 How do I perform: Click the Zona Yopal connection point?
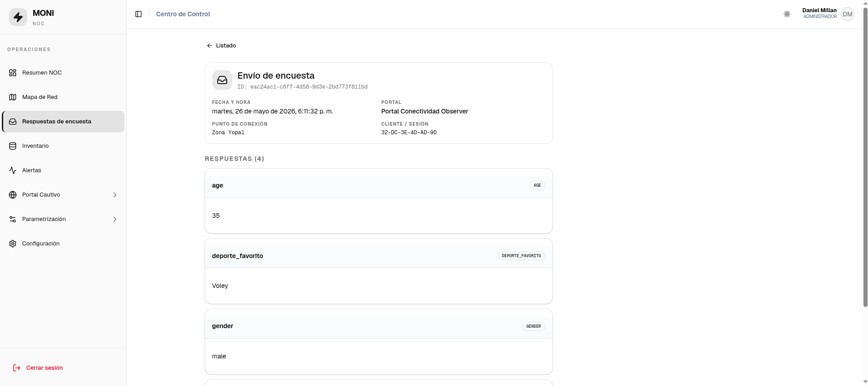228,132
